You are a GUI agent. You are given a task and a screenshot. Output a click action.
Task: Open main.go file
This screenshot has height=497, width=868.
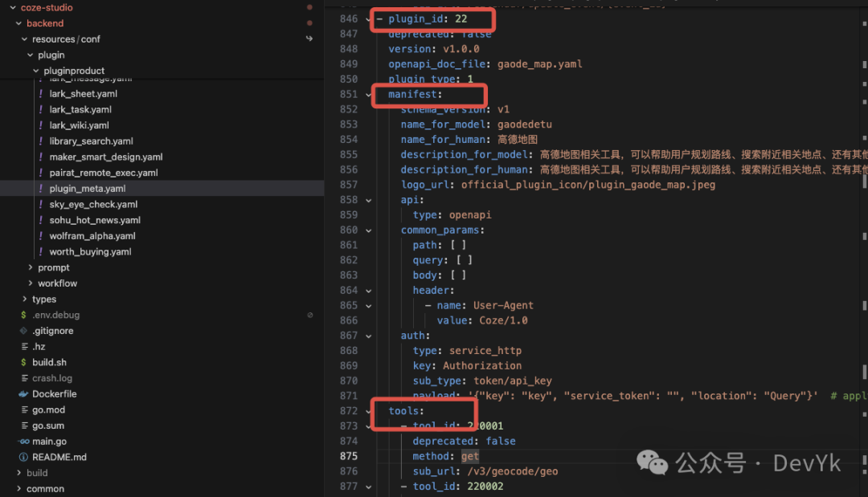[49, 441]
